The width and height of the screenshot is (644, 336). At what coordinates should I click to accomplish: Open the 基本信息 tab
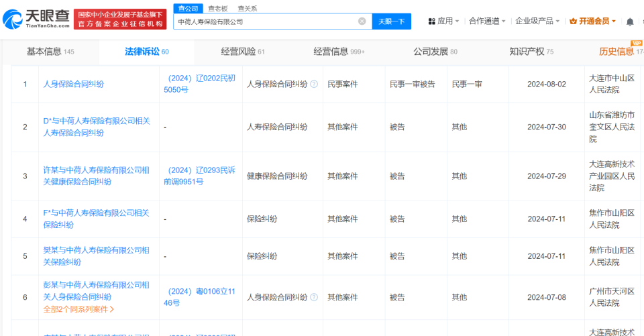(x=50, y=52)
